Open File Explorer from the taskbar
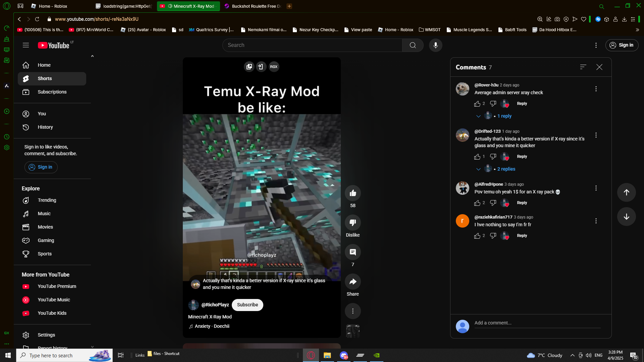 coord(327,355)
